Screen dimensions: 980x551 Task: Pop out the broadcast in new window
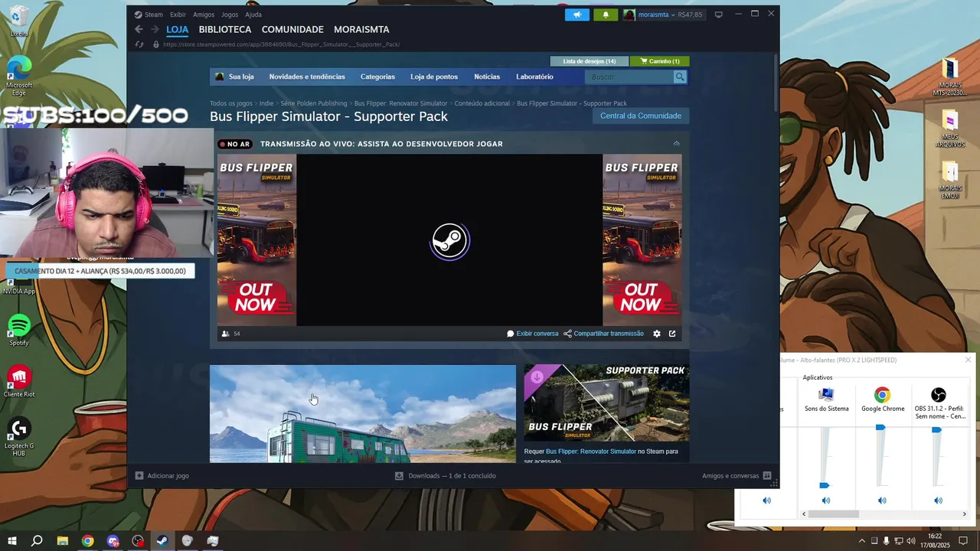[672, 334]
